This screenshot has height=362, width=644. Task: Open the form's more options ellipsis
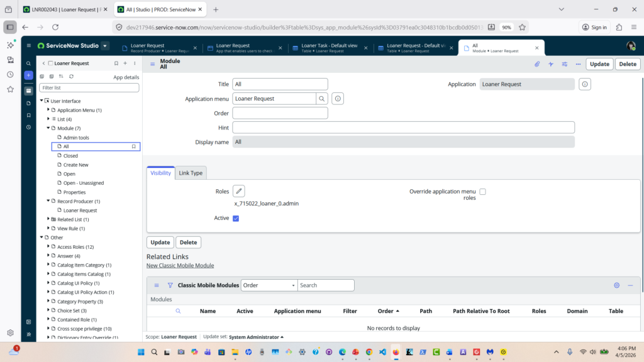pos(578,64)
